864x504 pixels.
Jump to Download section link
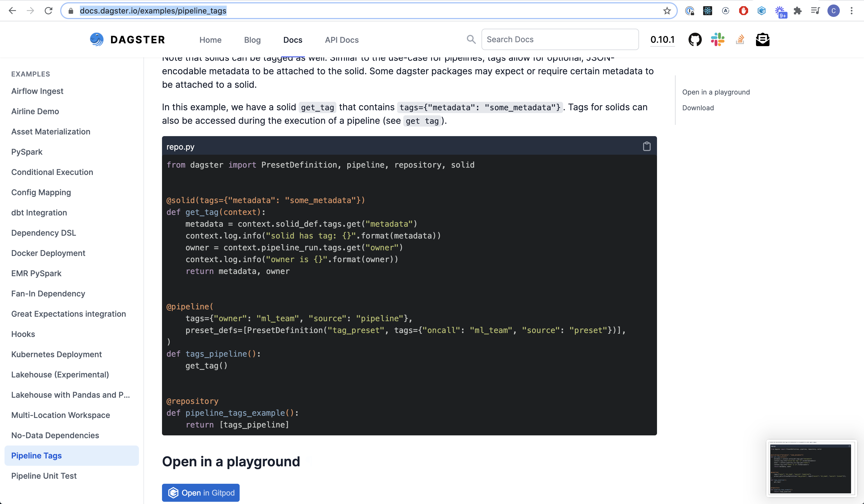click(x=698, y=108)
